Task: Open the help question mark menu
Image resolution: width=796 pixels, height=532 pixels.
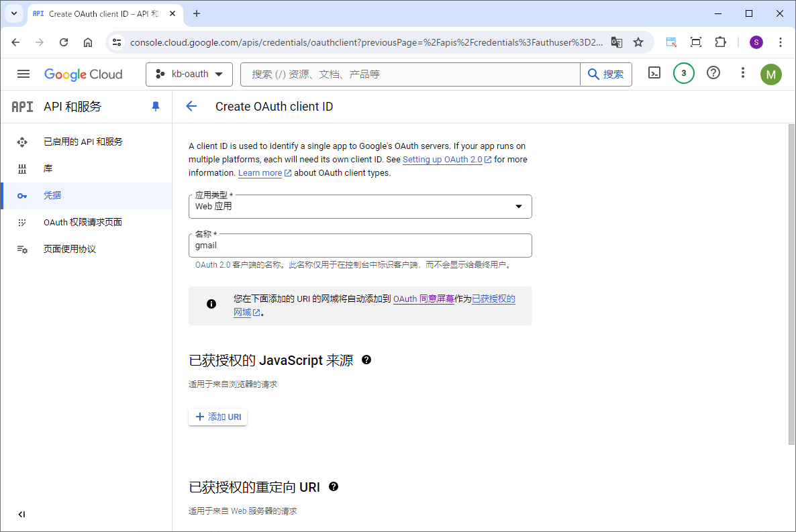Action: (x=713, y=73)
